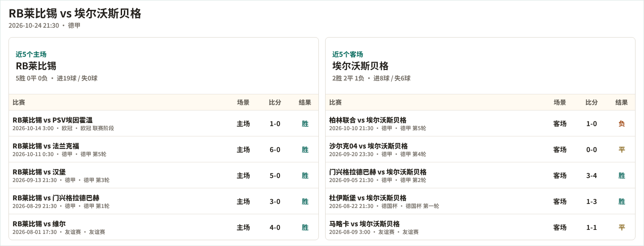Click the 1-3 score in 杜伊斯堡 row
The width and height of the screenshot is (644, 246).
(x=592, y=201)
